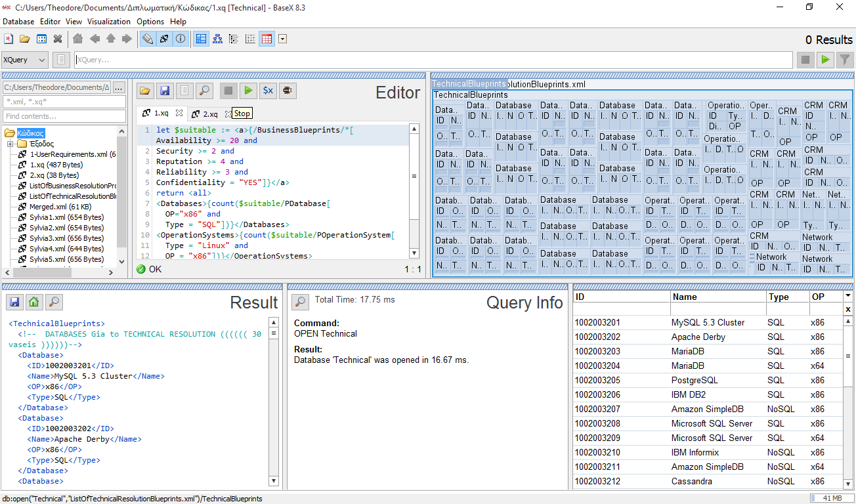Stop query button in top input bar
Viewport: 856px width, 504px height.
(x=805, y=60)
